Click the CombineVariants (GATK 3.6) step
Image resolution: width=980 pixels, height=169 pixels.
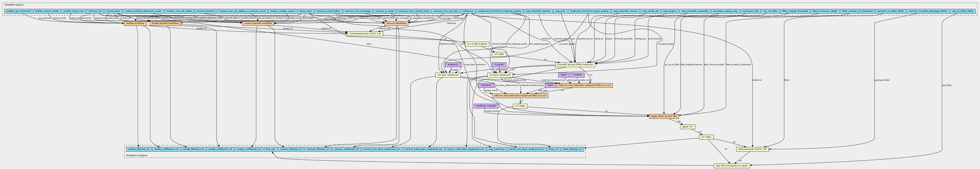[x=365, y=34]
